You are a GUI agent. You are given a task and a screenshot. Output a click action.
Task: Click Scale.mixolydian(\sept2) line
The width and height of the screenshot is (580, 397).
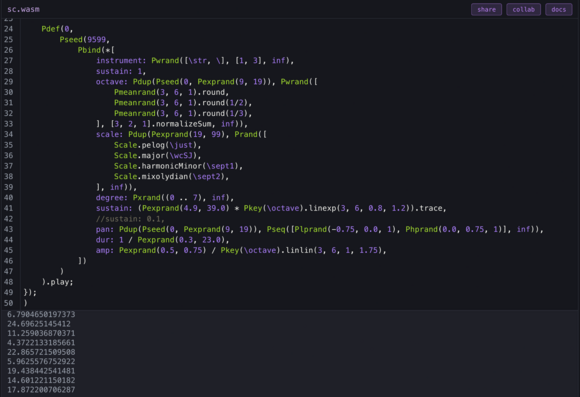172,176
